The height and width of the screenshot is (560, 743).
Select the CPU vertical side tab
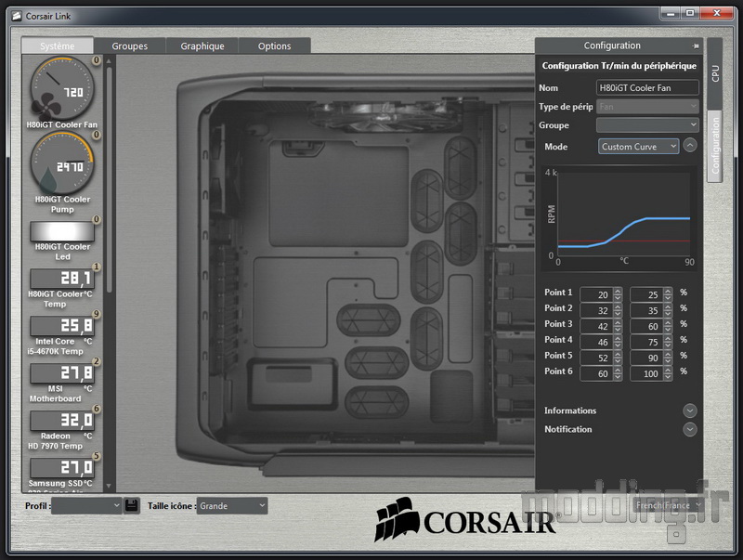[714, 73]
